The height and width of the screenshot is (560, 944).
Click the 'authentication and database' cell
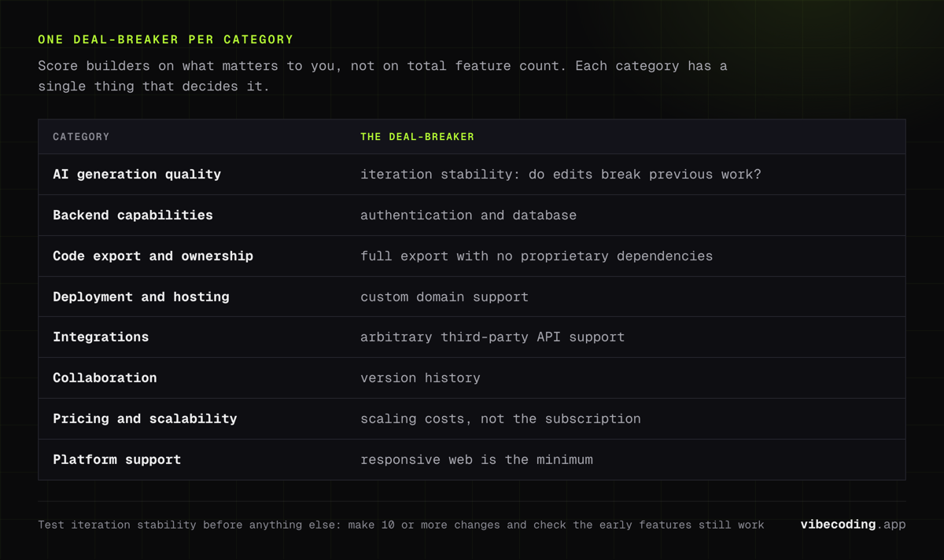coord(468,216)
